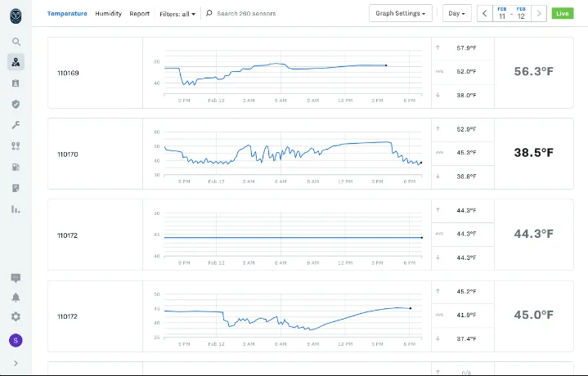Click the green Live button
Screen dimensions: 588x376
(563, 14)
